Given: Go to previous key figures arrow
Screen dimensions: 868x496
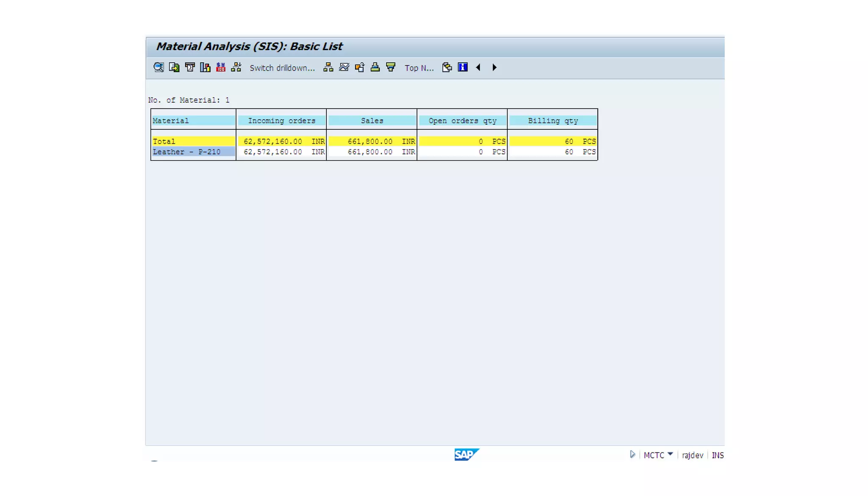Looking at the screenshot, I should (478, 67).
